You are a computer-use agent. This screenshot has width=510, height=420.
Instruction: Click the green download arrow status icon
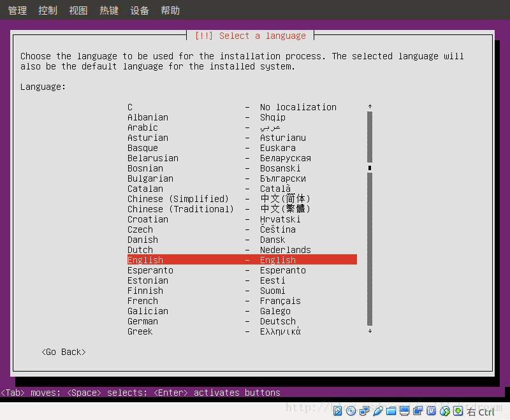coord(458,411)
